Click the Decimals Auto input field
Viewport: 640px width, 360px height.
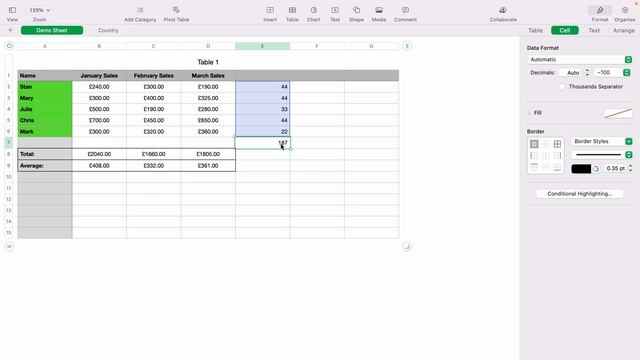click(571, 73)
